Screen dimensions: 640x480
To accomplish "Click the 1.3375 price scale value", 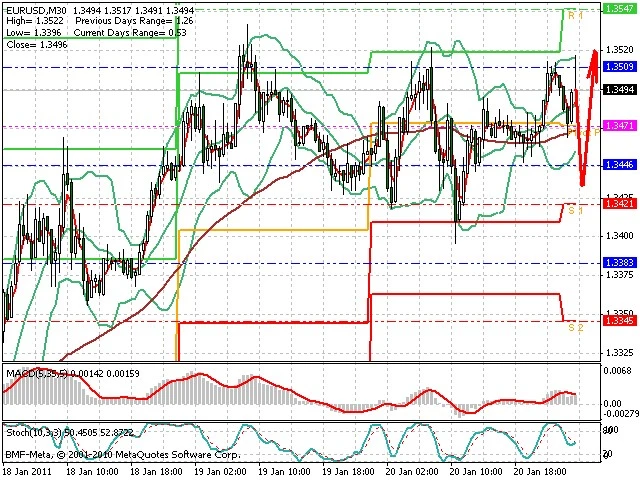I will pos(620,275).
